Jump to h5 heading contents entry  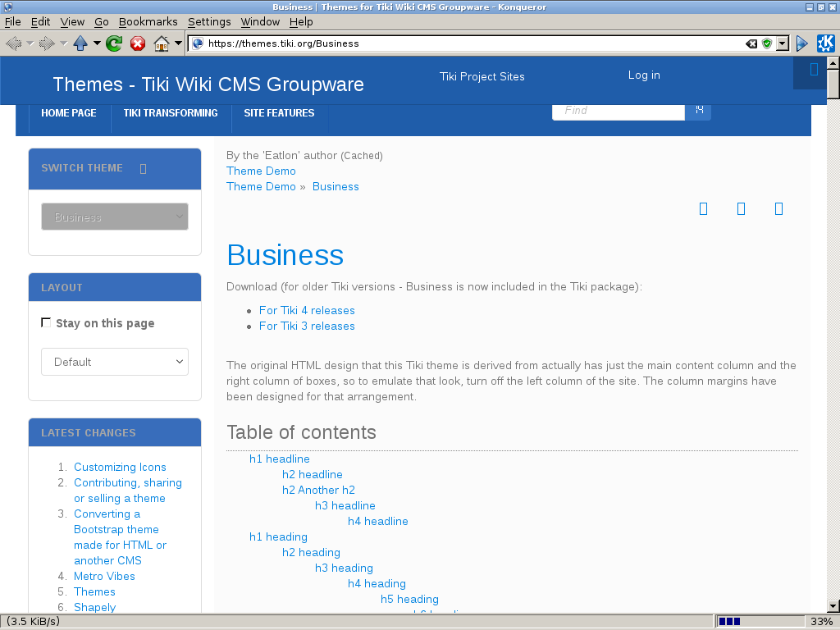pyautogui.click(x=409, y=600)
